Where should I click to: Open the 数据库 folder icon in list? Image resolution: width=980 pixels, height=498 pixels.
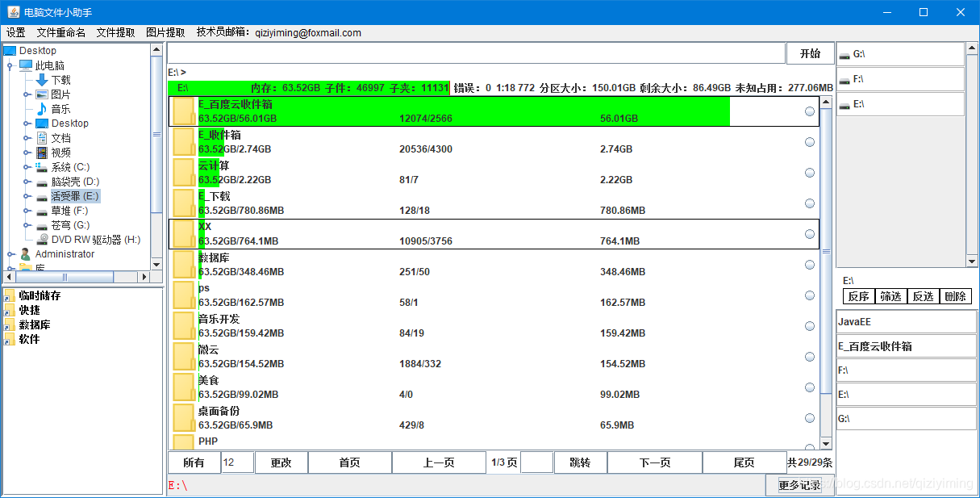click(x=184, y=265)
